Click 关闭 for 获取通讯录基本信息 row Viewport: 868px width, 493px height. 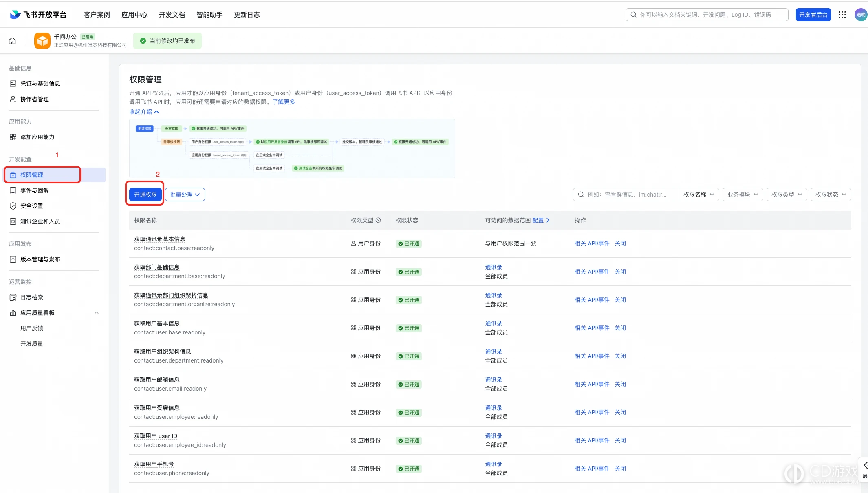click(x=620, y=243)
